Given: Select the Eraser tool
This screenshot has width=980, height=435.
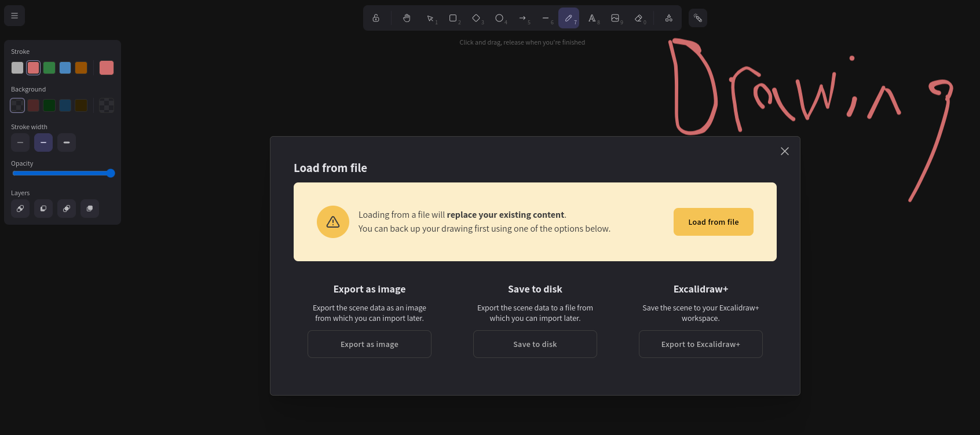Looking at the screenshot, I should 638,18.
